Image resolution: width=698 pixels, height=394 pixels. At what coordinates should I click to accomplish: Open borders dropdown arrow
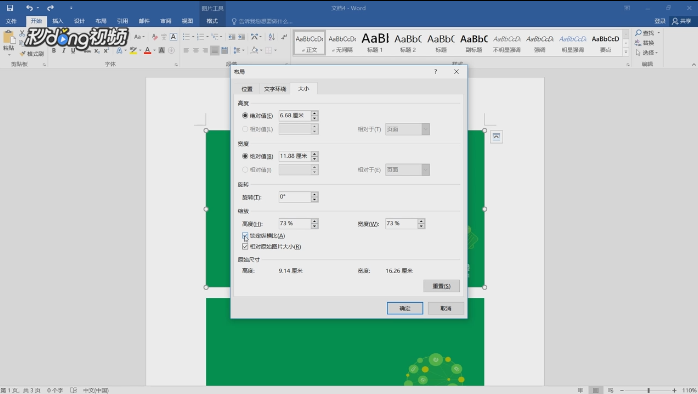point(276,51)
